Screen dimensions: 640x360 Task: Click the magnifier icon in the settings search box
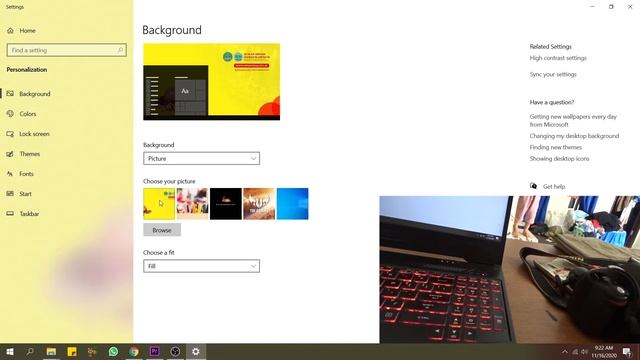(x=120, y=50)
